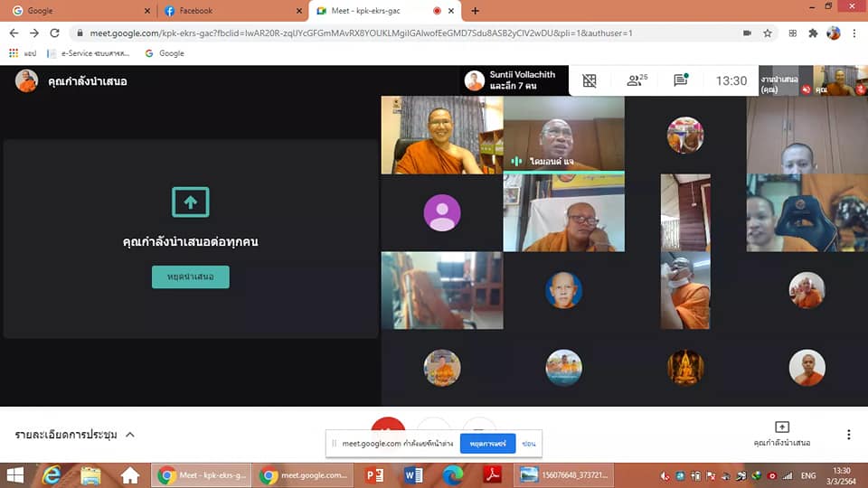The height and width of the screenshot is (488, 868).
Task: Expand รายละเอียดการประชุม meeting details
Action: [x=74, y=435]
